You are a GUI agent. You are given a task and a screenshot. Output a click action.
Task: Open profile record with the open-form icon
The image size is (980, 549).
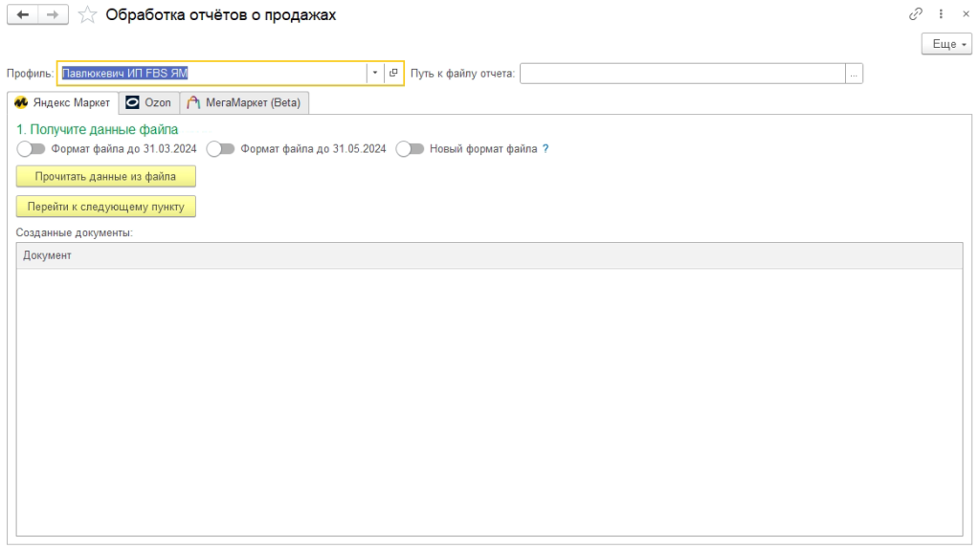[393, 73]
